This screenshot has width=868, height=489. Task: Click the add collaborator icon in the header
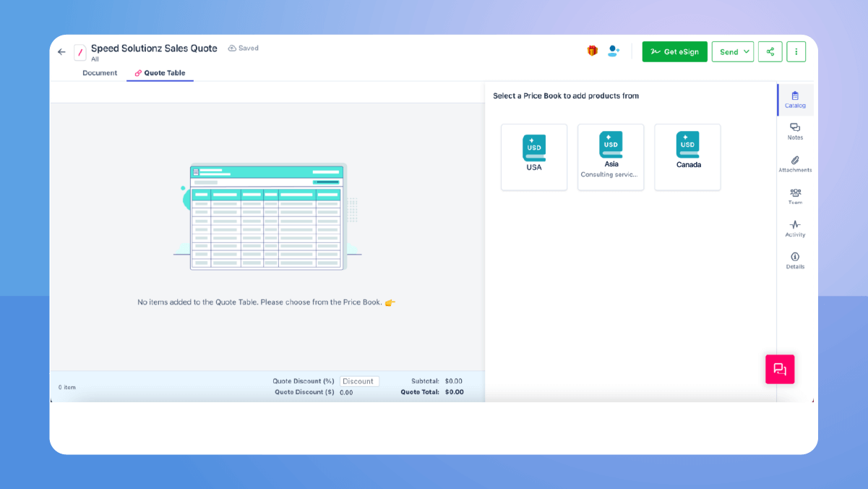point(613,51)
